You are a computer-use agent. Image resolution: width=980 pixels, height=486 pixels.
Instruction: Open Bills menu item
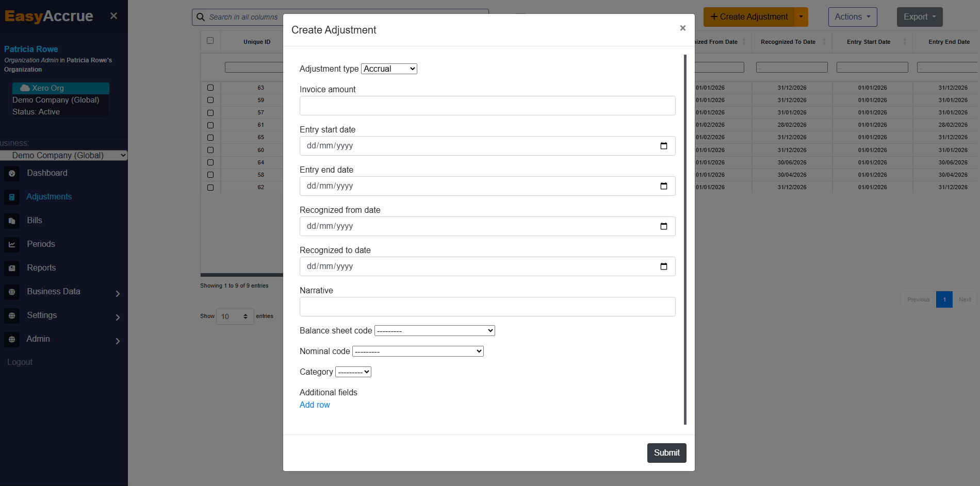[x=35, y=221]
